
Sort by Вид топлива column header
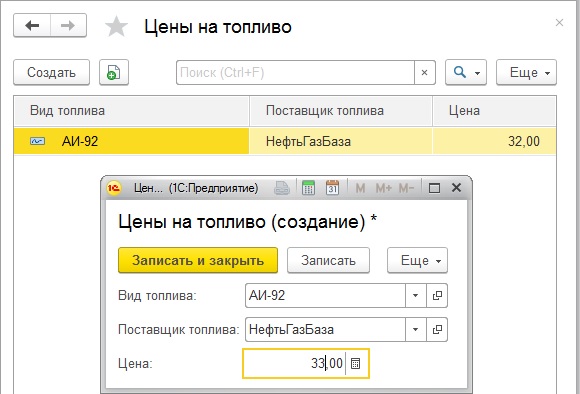[x=131, y=111]
